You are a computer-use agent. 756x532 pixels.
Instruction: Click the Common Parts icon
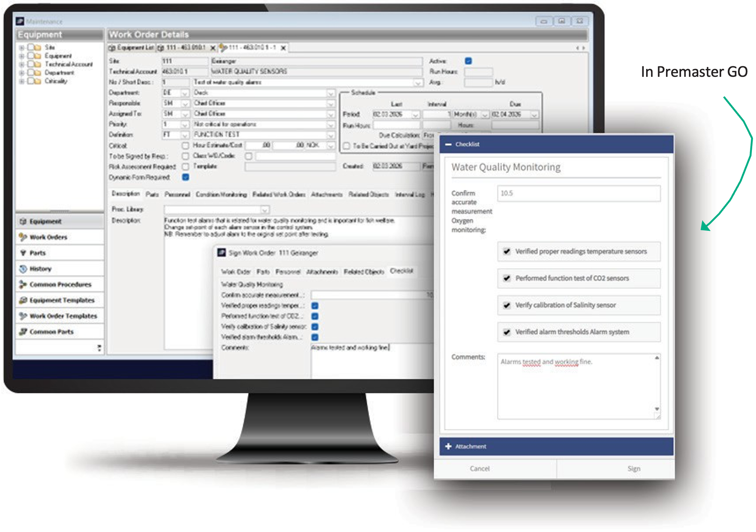pyautogui.click(x=23, y=332)
